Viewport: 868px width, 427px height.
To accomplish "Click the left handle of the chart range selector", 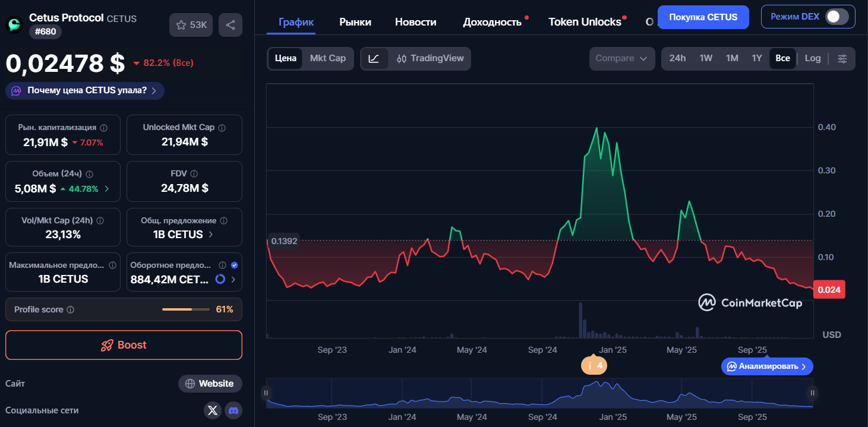I will pyautogui.click(x=267, y=393).
